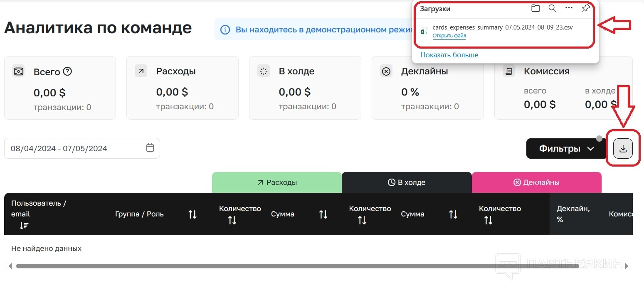This screenshot has height=302, width=644.
Task: Sort В холде Сумма column with its arrows
Action: click(x=453, y=214)
